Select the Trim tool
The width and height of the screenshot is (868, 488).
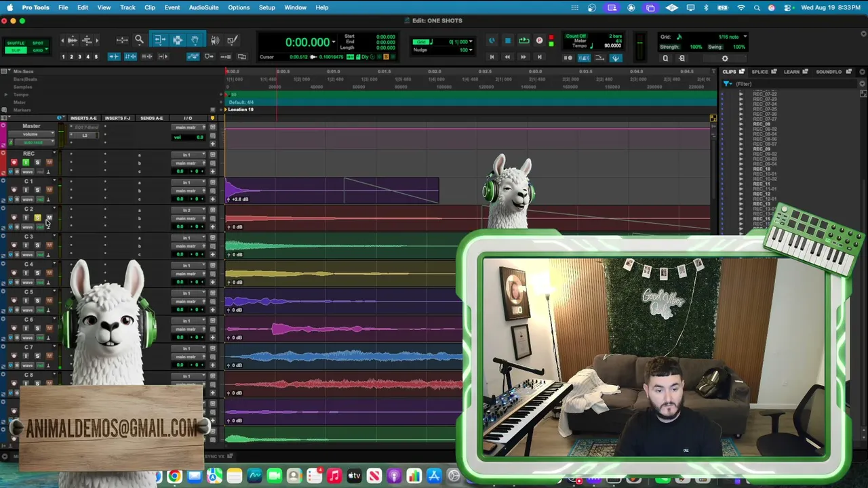tap(159, 41)
